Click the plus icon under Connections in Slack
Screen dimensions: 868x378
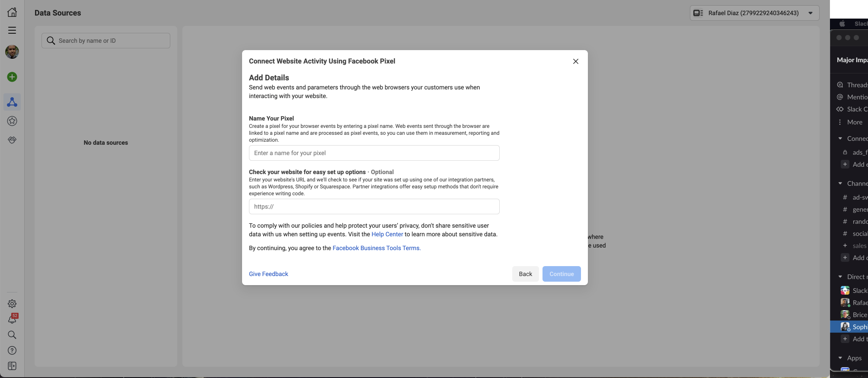845,164
